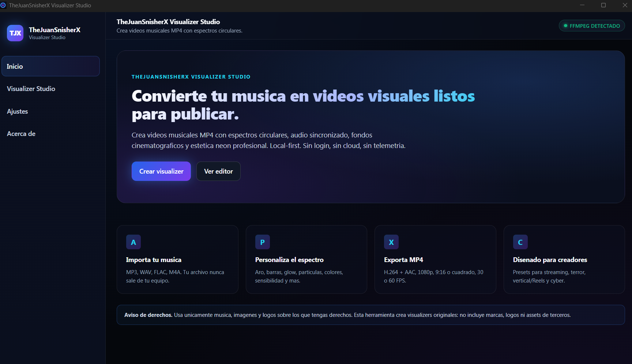Click the 'A' icon on Importa tu musica card
Screen dimensions: 632x364
[133, 242]
